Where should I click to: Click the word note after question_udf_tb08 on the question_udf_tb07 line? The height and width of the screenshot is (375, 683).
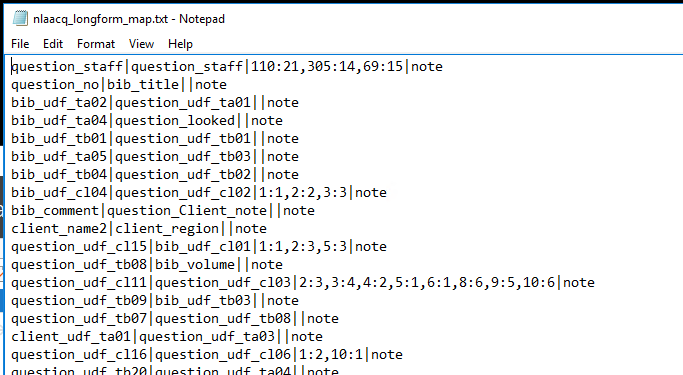tap(323, 319)
